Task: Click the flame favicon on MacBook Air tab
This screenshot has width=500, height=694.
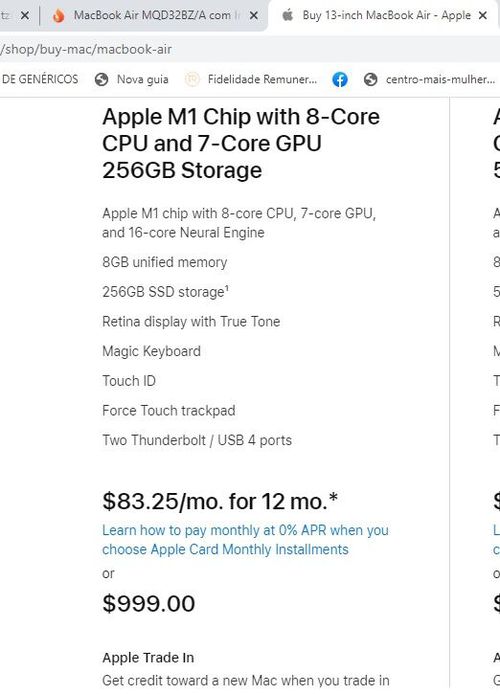Action: pyautogui.click(x=58, y=15)
